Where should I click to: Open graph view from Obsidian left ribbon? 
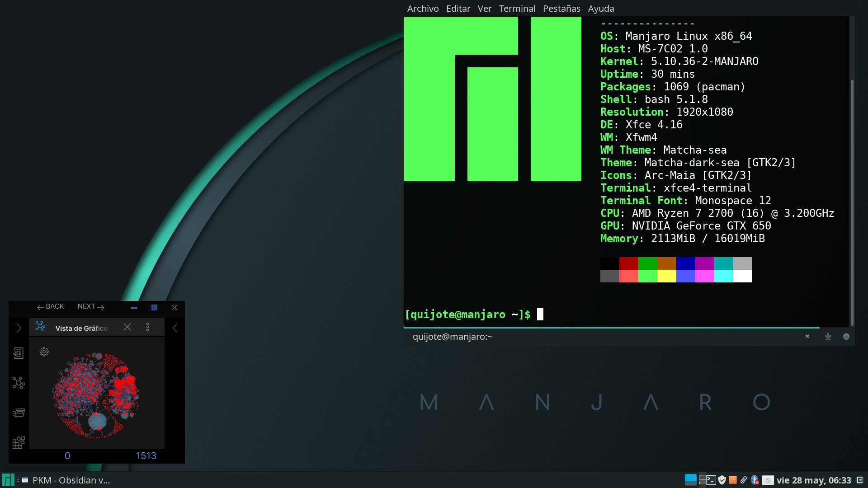click(19, 383)
